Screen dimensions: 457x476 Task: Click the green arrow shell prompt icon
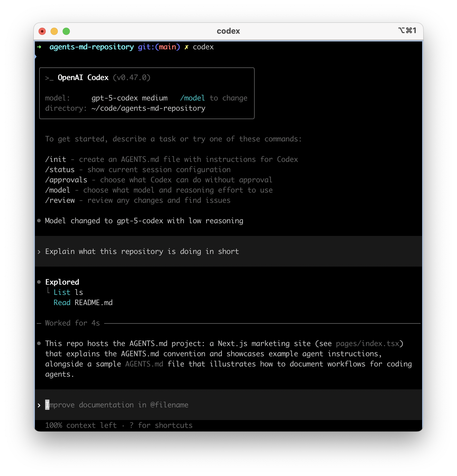click(x=39, y=47)
